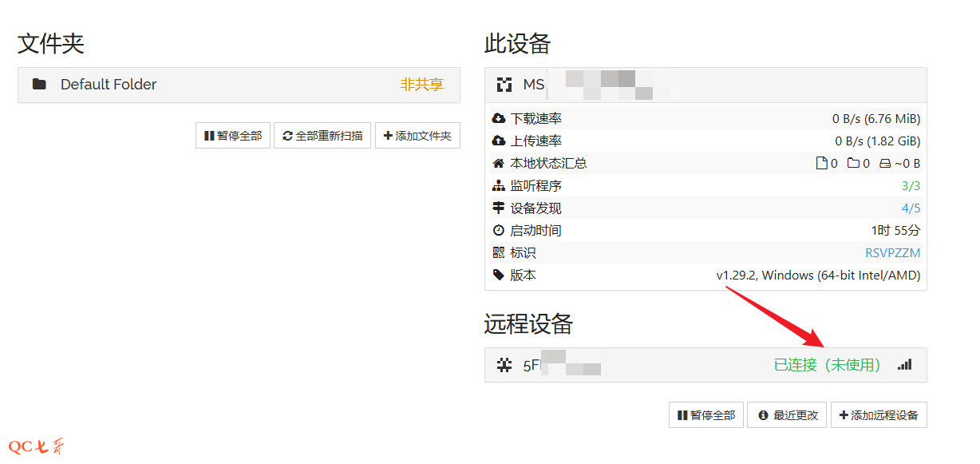Click the uptime clock icon
Screen dimensions: 980x464
click(499, 231)
